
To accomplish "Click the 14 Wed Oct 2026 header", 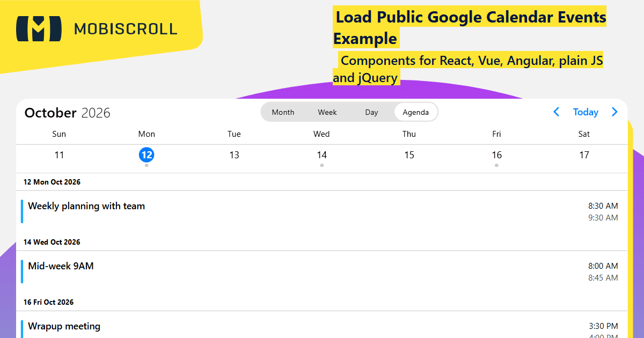I will pos(321,242).
